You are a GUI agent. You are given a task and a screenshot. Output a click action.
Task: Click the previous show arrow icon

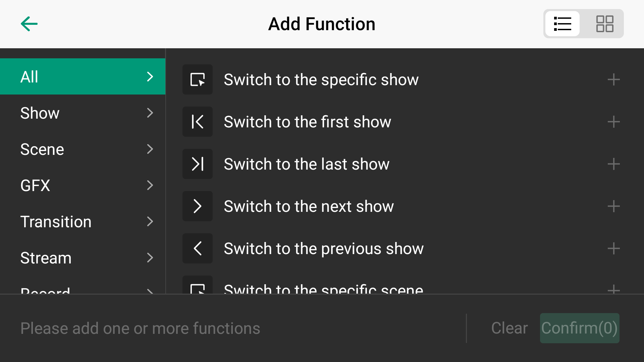click(198, 248)
